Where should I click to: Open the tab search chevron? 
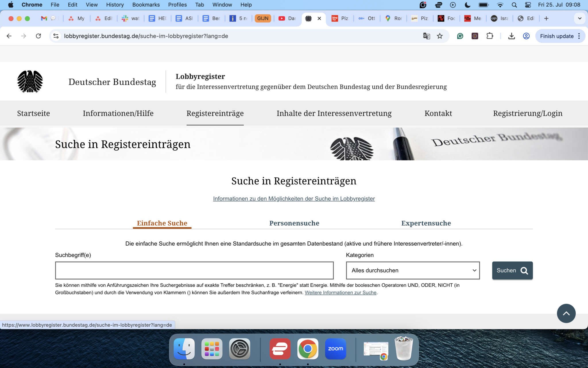579,18
